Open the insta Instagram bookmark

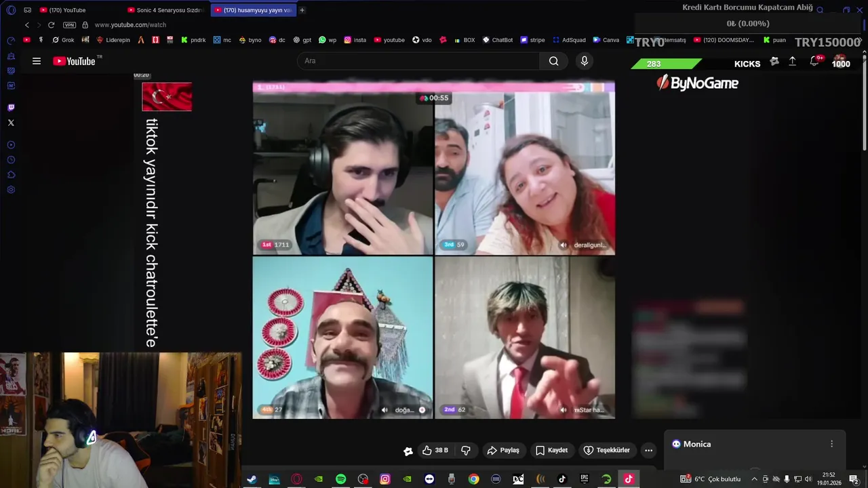click(355, 40)
